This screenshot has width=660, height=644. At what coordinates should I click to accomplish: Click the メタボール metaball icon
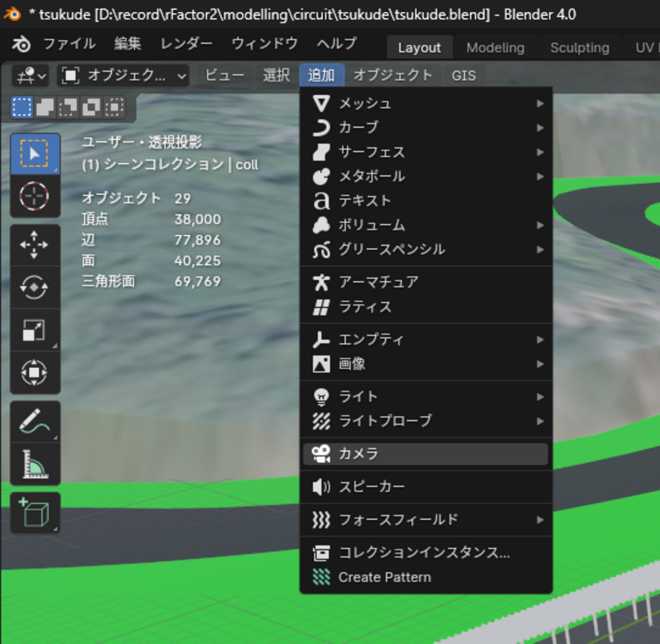(321, 177)
